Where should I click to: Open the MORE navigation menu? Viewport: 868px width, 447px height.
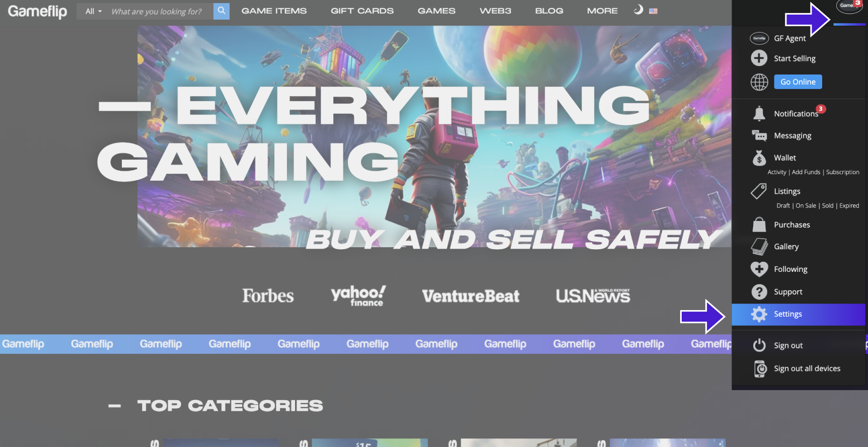602,11
